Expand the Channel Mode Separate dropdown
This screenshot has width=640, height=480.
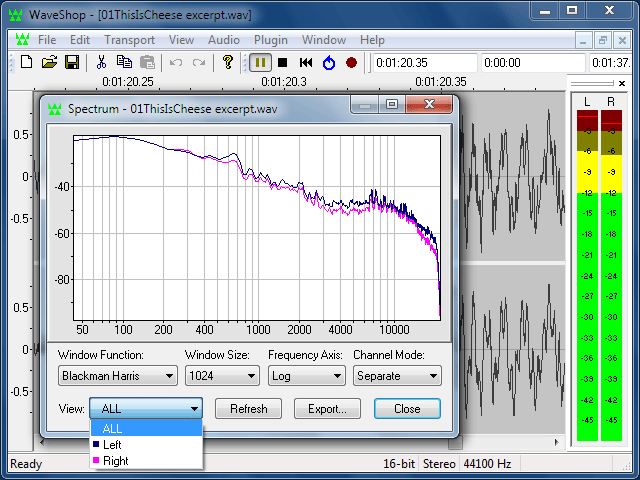click(x=397, y=376)
